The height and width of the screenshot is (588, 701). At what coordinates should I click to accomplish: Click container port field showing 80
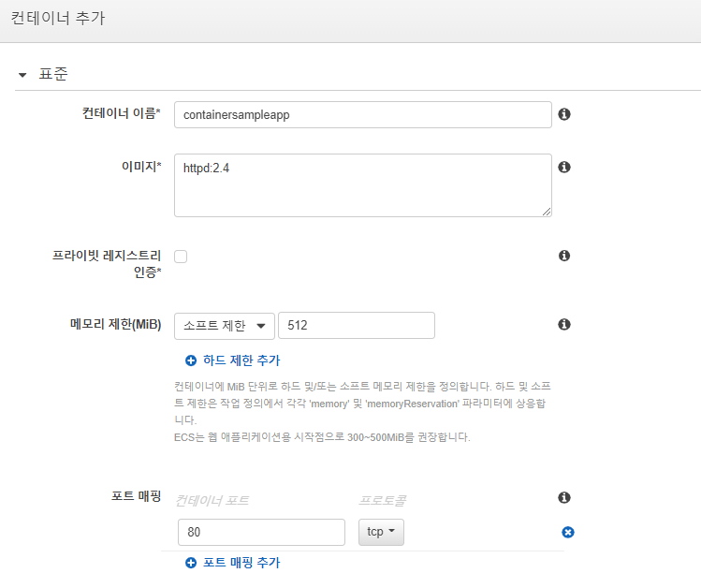(x=261, y=532)
